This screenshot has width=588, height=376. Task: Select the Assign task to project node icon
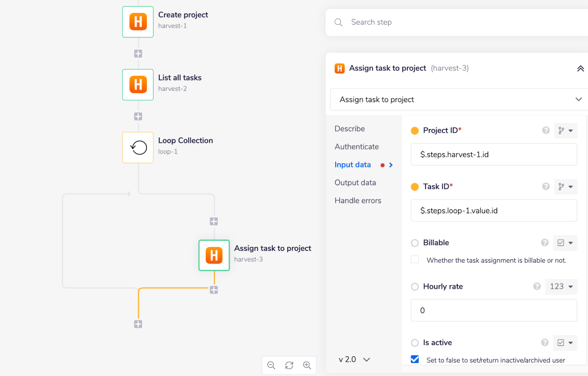click(214, 256)
